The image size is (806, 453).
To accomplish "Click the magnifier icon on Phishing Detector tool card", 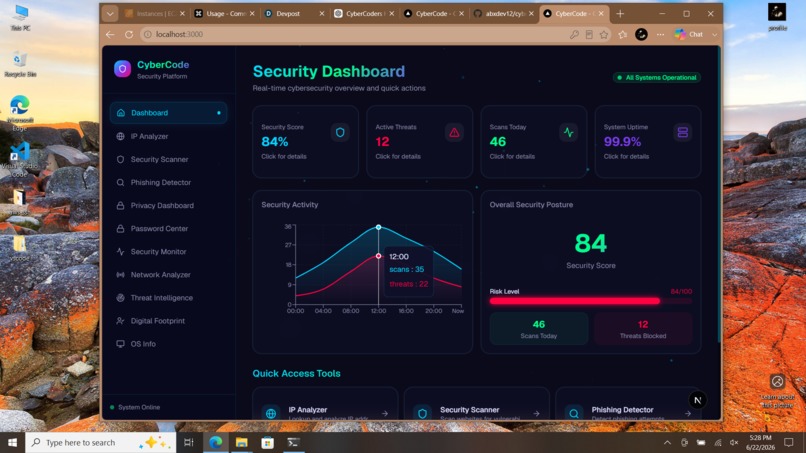I will pos(574,413).
